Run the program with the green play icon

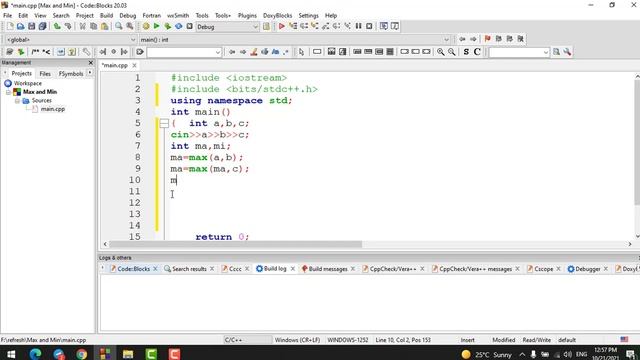(x=156, y=27)
